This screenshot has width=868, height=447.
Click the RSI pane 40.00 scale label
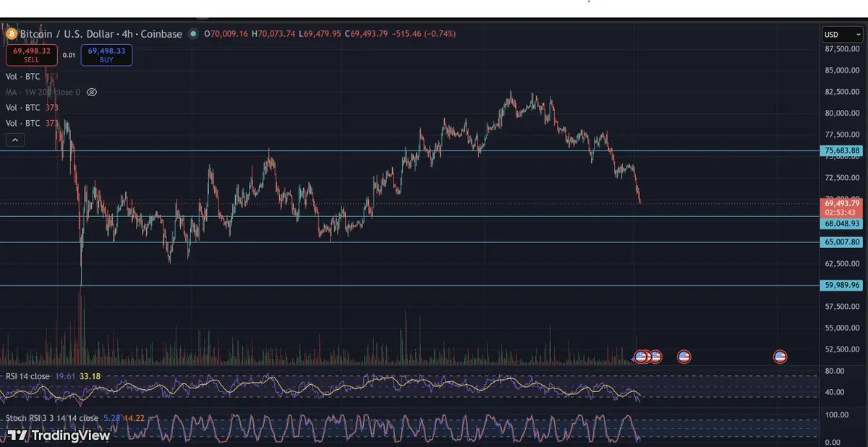tap(835, 393)
